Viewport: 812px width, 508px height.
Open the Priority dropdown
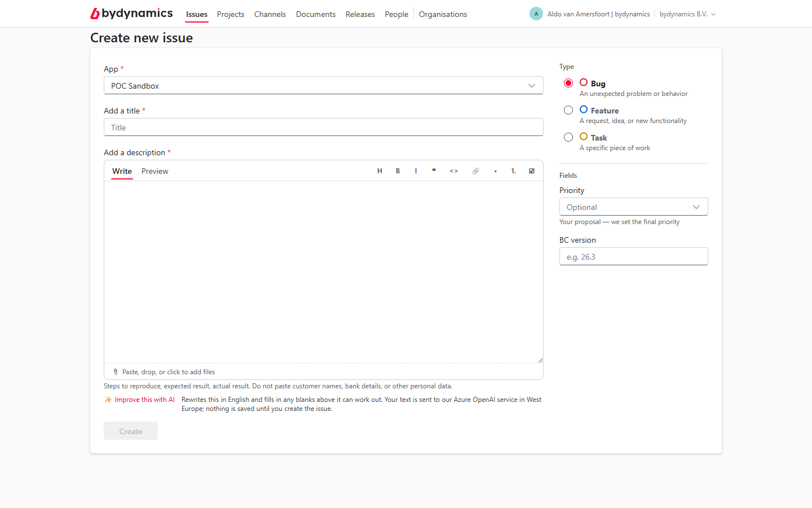(x=633, y=207)
